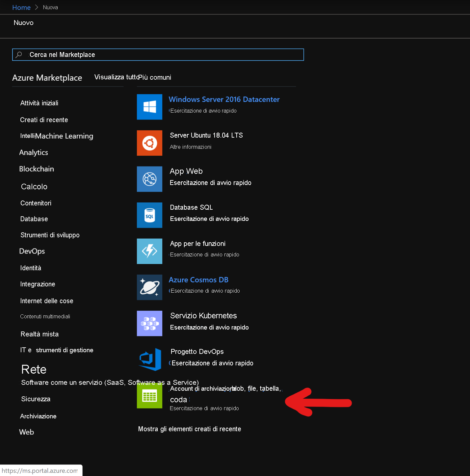The image size is (470, 476).
Task: Select the Identità category
Action: point(31,268)
